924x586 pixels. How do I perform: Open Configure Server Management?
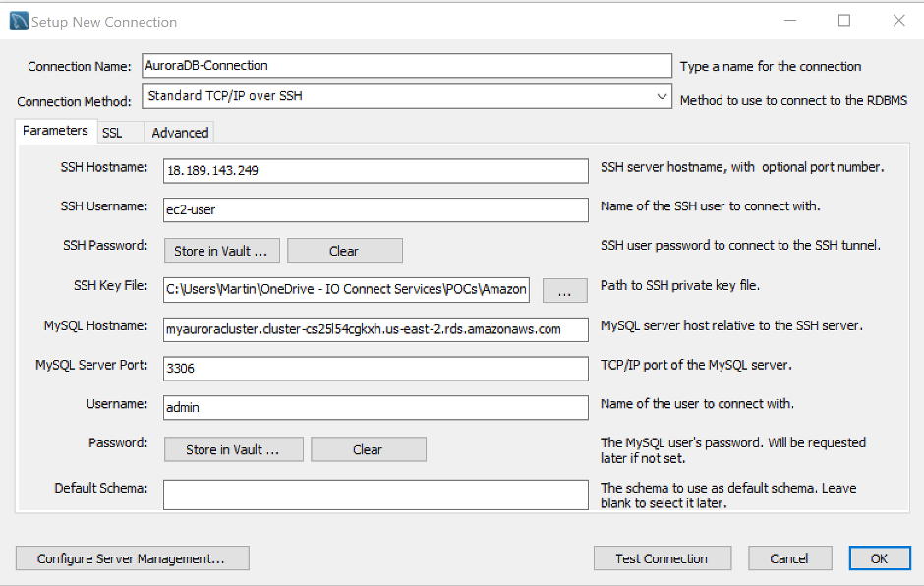132,558
